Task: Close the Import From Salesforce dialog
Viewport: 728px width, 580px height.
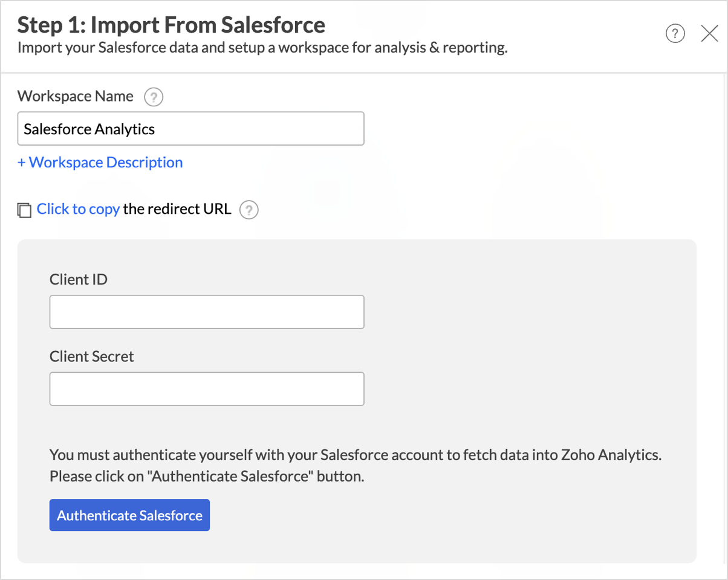Action: 709,34
